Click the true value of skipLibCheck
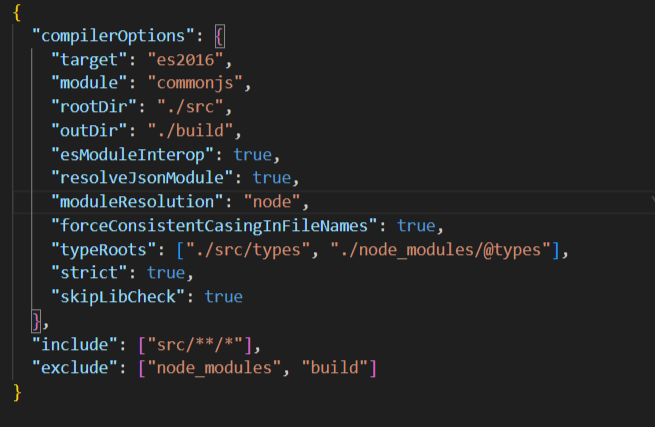Screen dimensions: 655x427 tap(223, 297)
